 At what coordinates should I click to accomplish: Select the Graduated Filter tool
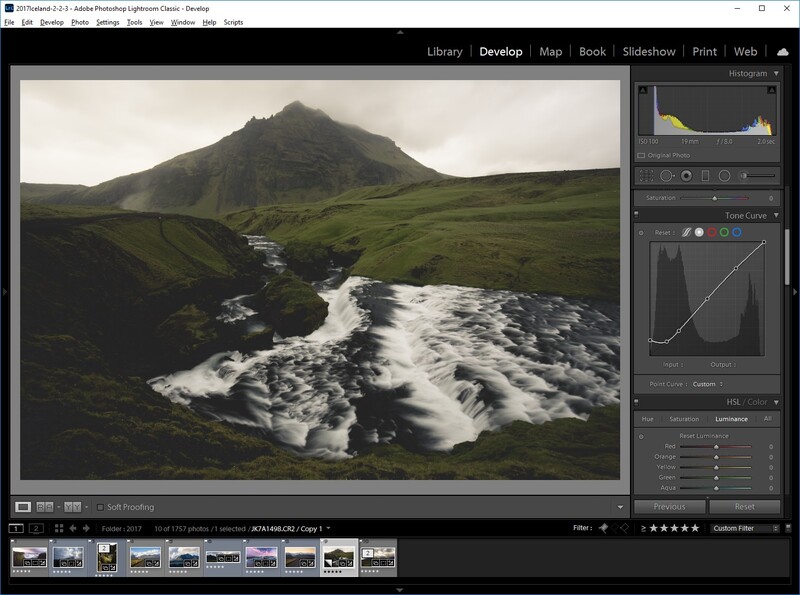705,176
